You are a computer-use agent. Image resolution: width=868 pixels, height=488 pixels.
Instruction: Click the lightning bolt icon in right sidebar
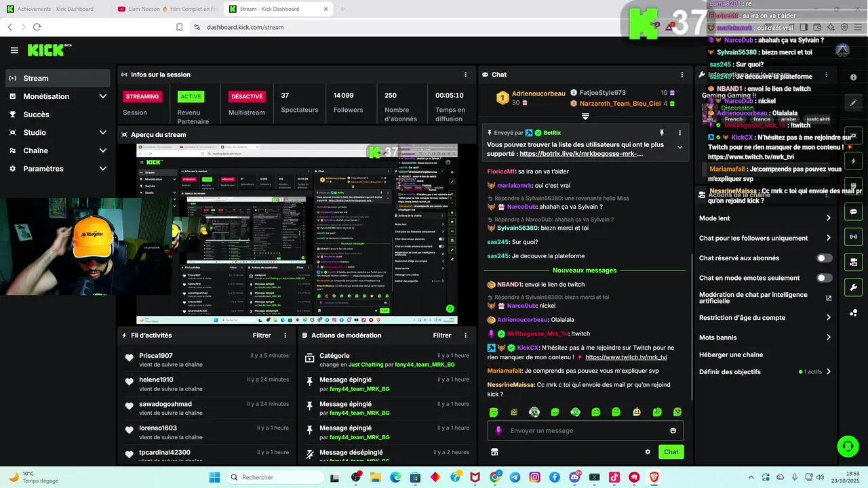853,162
